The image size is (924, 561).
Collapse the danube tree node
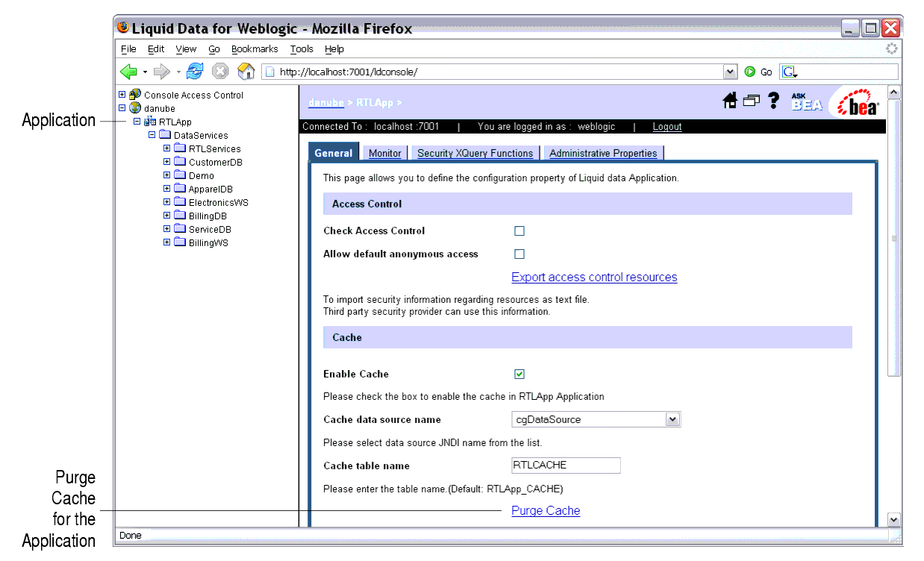[122, 108]
